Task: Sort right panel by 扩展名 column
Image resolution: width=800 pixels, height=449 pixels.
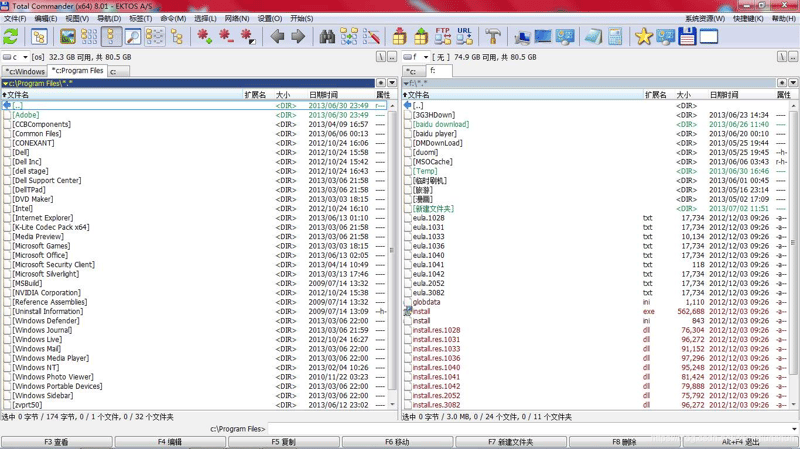Action: click(x=658, y=95)
